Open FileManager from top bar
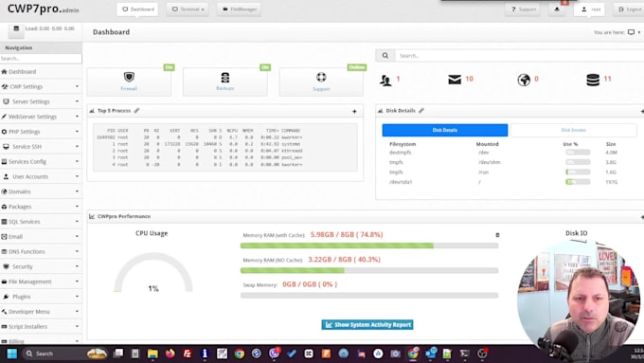This screenshot has width=644, height=363. (239, 9)
